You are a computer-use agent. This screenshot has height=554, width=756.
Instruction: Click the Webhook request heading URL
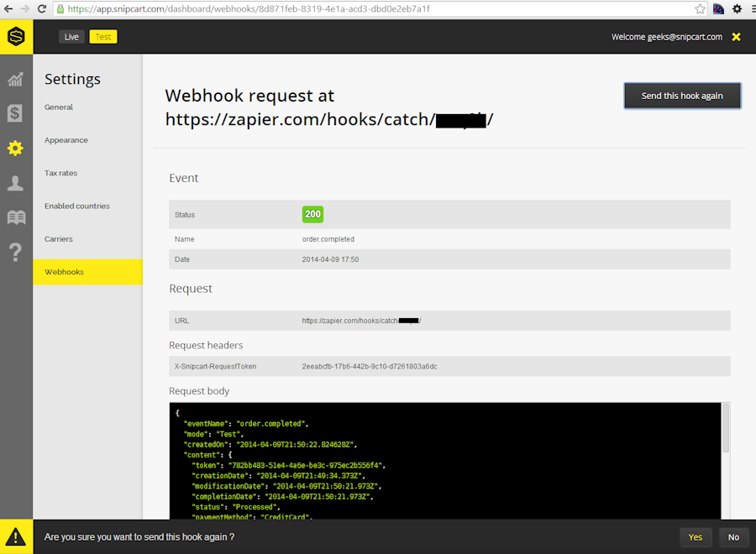click(x=329, y=119)
